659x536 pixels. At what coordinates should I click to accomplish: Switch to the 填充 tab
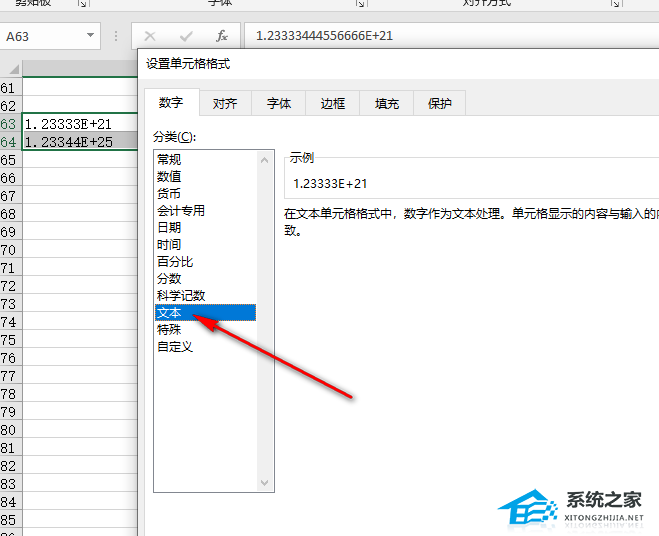point(387,103)
